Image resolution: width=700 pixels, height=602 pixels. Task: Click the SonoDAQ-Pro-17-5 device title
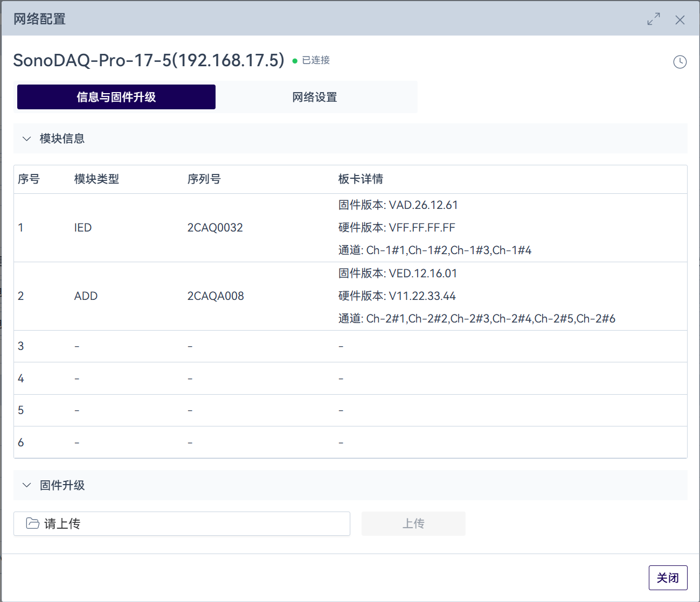[148, 60]
